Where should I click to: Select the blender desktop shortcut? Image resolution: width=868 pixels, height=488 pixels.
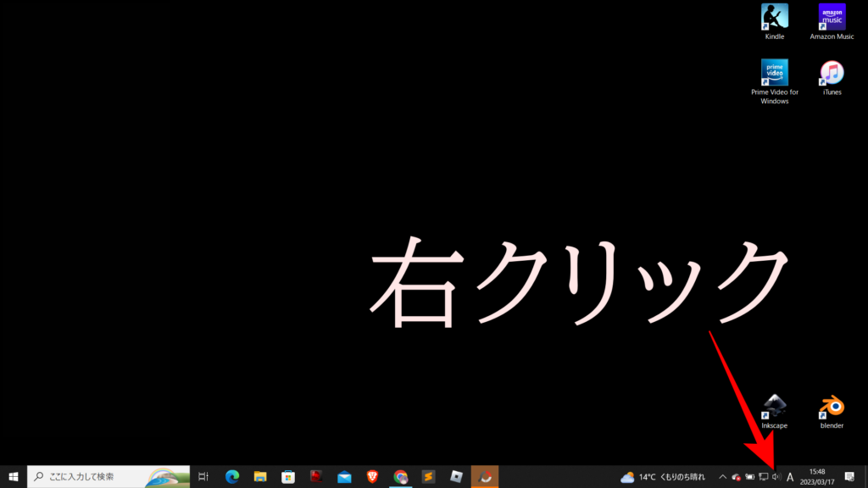[832, 408]
